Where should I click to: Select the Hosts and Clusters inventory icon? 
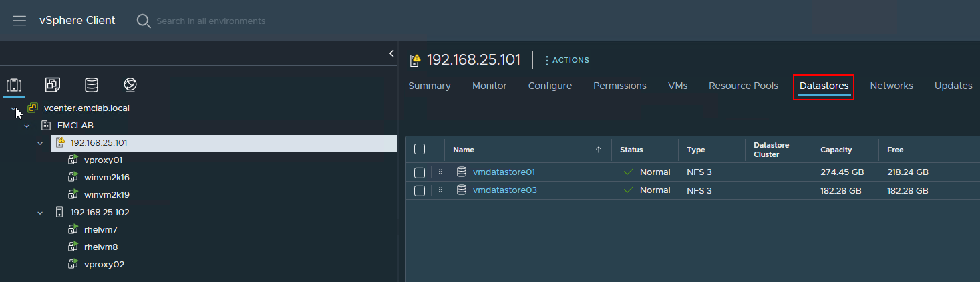[14, 85]
